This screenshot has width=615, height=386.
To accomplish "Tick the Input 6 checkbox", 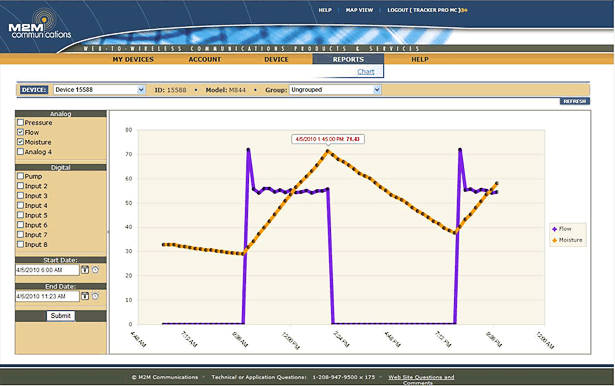I will click(20, 225).
